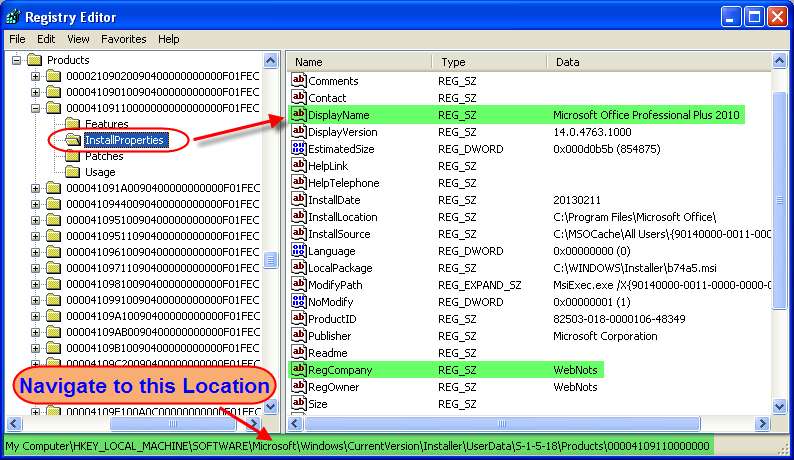
Task: Open the File menu
Action: click(x=17, y=39)
